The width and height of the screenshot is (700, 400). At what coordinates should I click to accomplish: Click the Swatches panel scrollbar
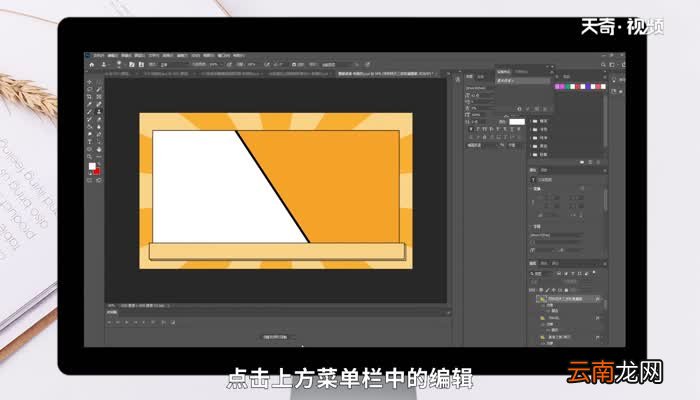(605, 121)
